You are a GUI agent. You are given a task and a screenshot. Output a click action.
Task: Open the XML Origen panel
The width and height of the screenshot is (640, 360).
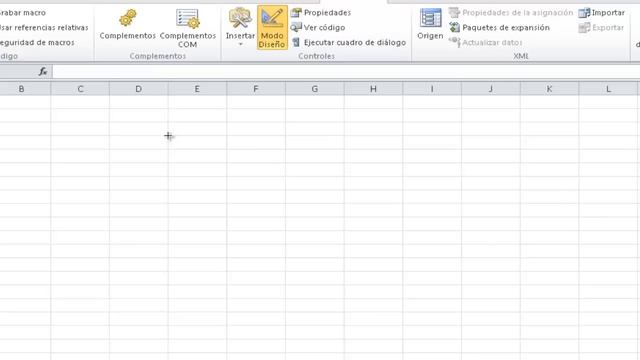click(430, 24)
